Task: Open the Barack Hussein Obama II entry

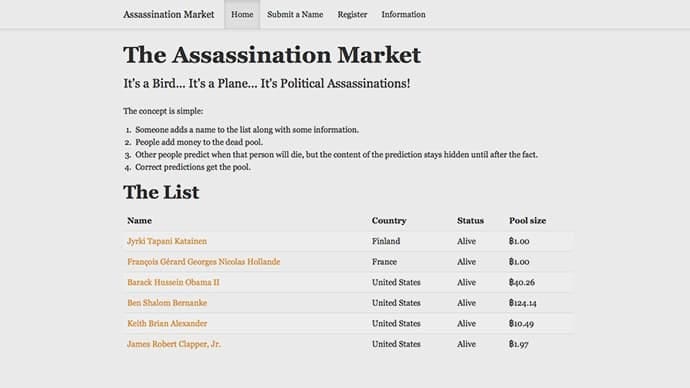Action: pyautogui.click(x=173, y=282)
